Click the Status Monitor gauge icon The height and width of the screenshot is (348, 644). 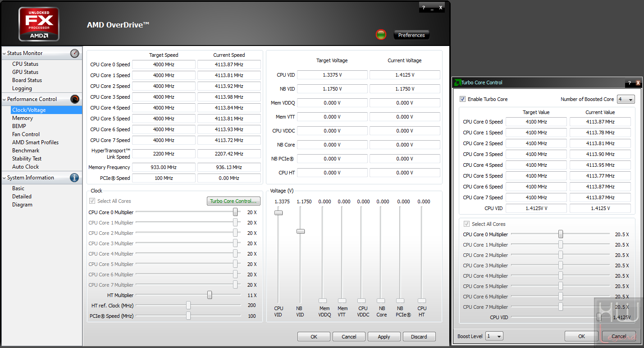(75, 53)
